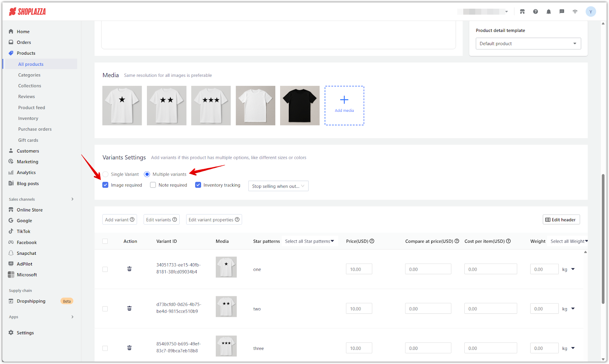Image resolution: width=609 pixels, height=364 pixels.
Task: Expand the Sales channels section
Action: click(x=72, y=199)
